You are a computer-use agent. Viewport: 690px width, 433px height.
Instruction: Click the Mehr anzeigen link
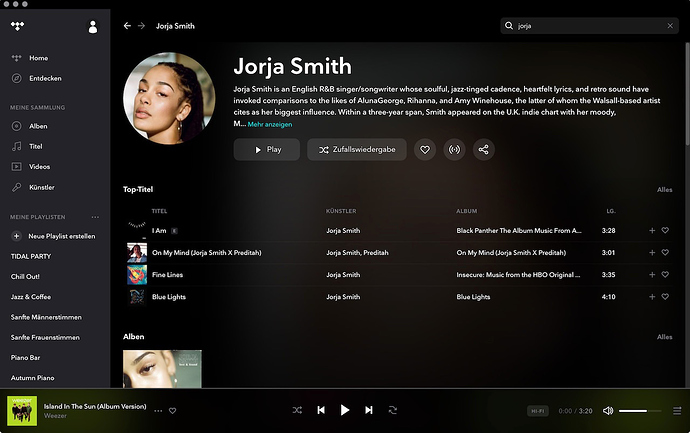(x=270, y=125)
